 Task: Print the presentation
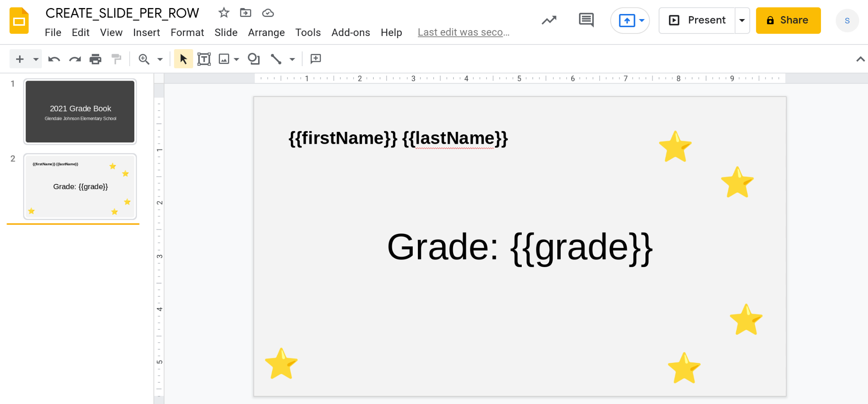pyautogui.click(x=95, y=59)
